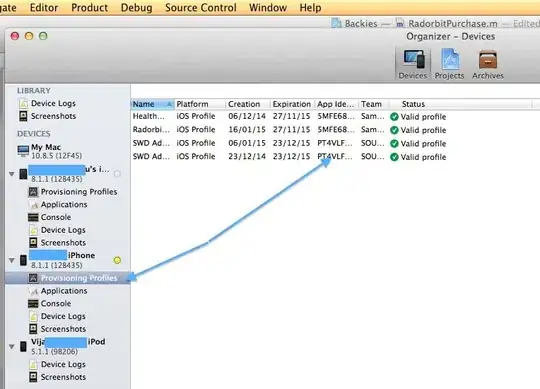Viewport: 540px width, 389px height.
Task: Click Library Device Logs document icon
Action: coord(23,103)
